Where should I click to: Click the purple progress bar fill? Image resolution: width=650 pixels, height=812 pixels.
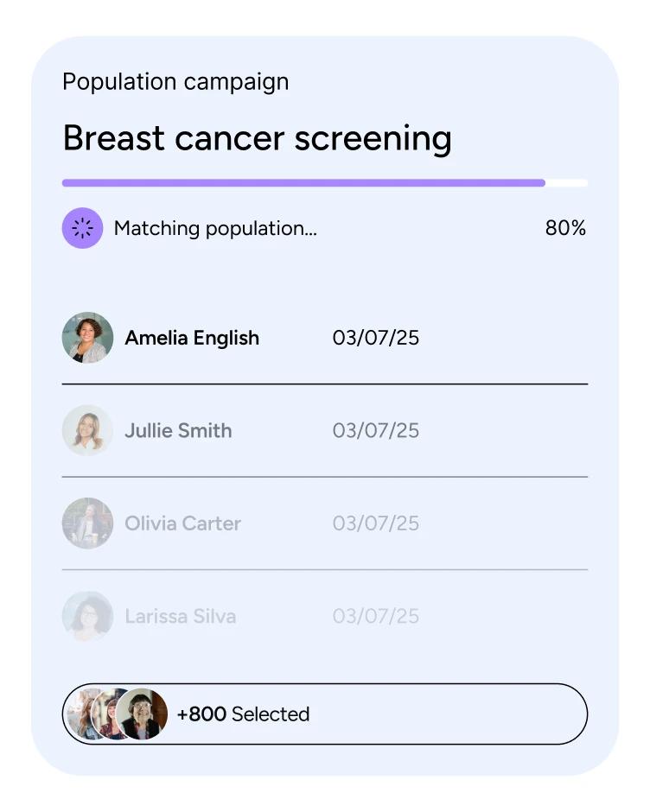303,183
